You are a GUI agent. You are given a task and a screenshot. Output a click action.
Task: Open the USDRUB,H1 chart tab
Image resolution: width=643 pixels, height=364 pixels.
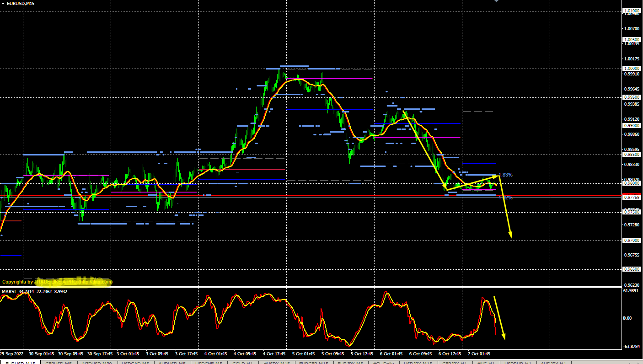pyautogui.click(x=518, y=363)
